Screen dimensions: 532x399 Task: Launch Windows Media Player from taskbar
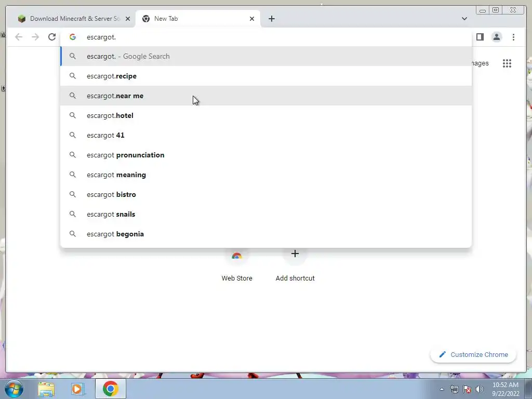coord(77,389)
